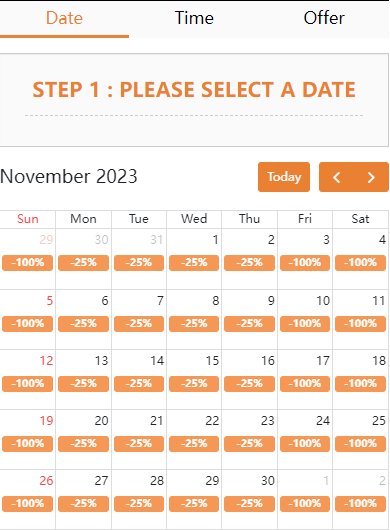Select the -25% offer on November 1
The image size is (390, 530).
coord(194,263)
